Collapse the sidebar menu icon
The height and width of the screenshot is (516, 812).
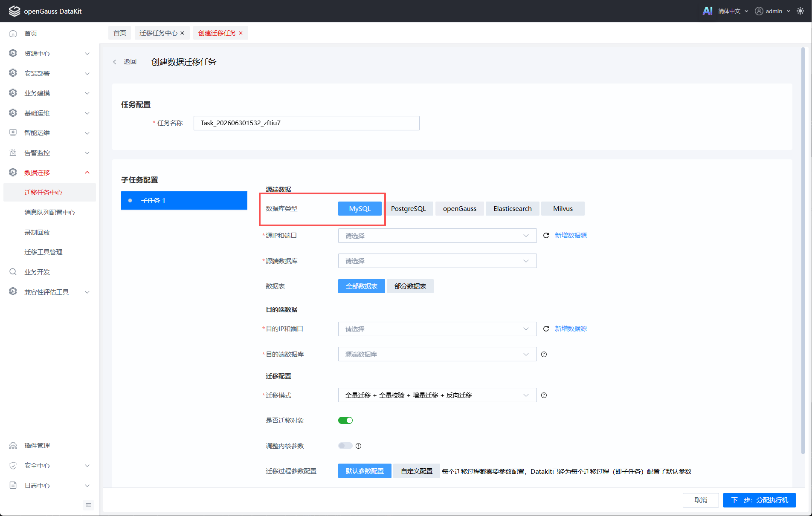[x=88, y=505]
